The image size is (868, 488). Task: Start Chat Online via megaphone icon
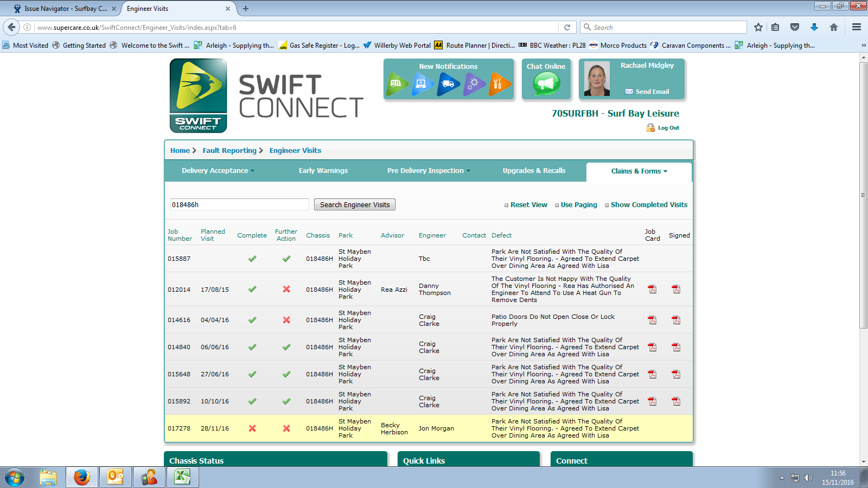546,84
